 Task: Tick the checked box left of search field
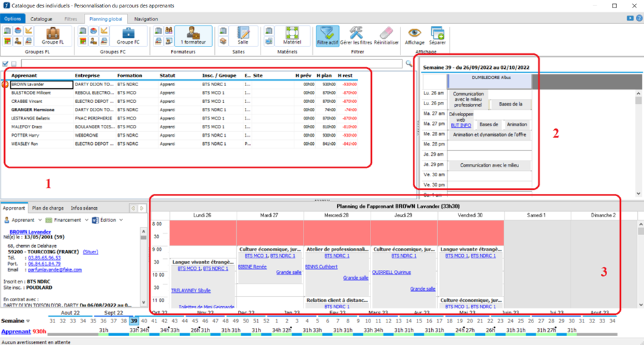tap(5, 64)
